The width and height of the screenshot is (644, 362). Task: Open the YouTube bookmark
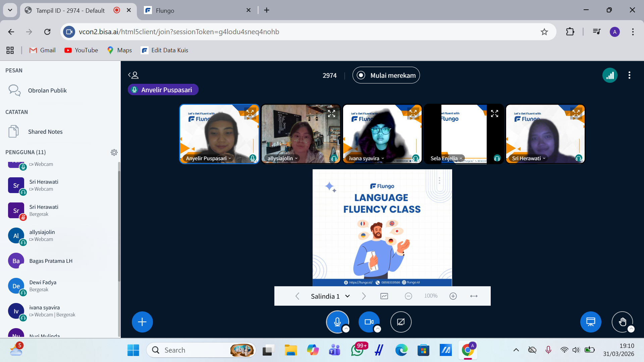(x=81, y=50)
